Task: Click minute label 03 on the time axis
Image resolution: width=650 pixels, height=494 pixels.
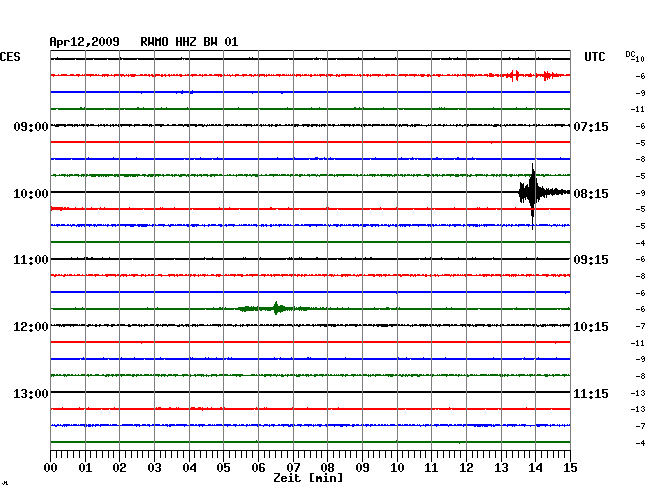Action: click(x=154, y=468)
